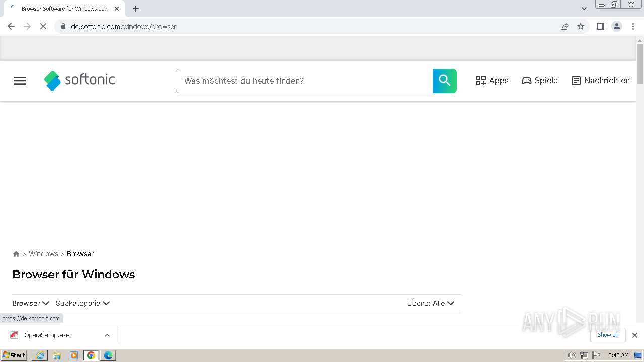Go back with the browser back arrow
Screen dimensions: 644x362
tap(11, 26)
